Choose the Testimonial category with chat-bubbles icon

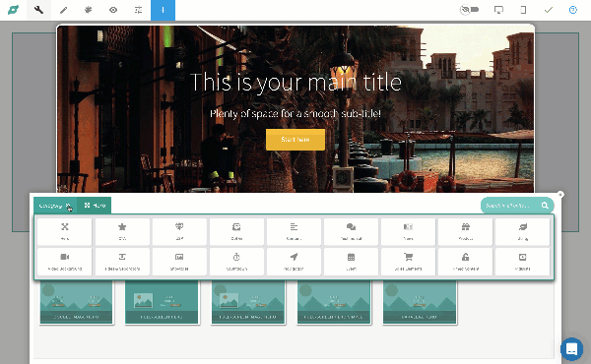click(x=351, y=231)
